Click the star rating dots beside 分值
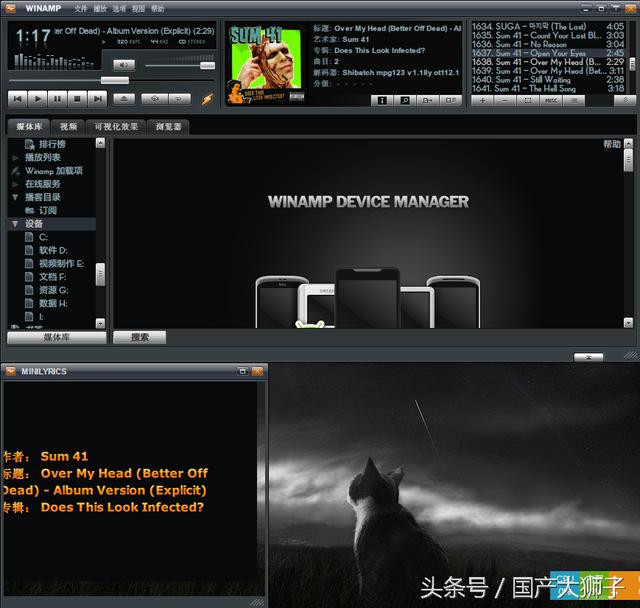This screenshot has width=640, height=608. pos(353,84)
